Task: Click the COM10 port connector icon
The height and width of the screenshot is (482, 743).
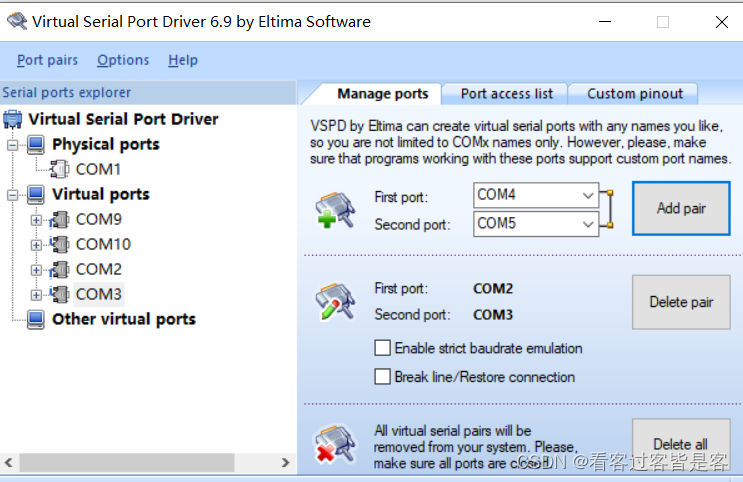Action: click(59, 245)
